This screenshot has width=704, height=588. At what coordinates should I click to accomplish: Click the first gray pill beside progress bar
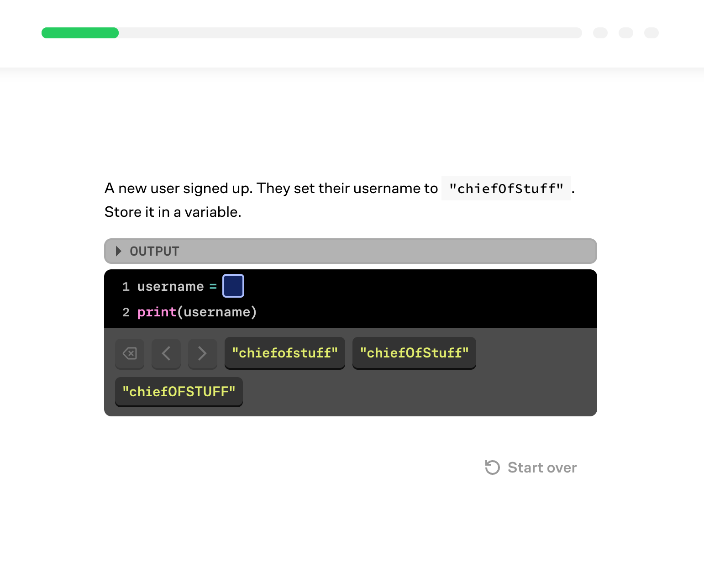[600, 33]
